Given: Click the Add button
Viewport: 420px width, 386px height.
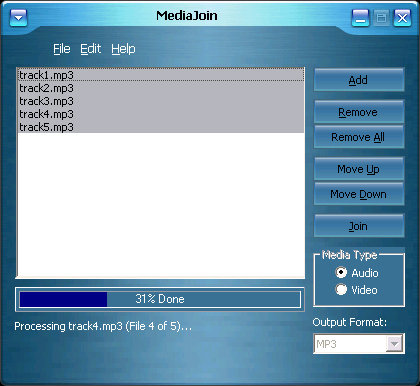Looking at the screenshot, I should coord(359,80).
